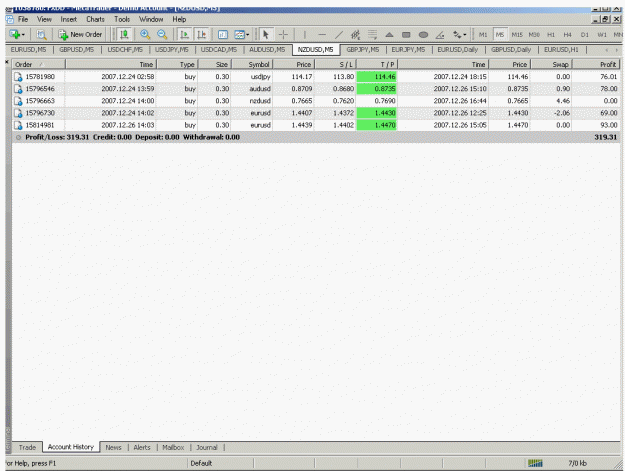Image resolution: width=625 pixels, height=471 pixels.
Task: Switch to the EURUSD,M5 chart tab
Action: coord(28,49)
